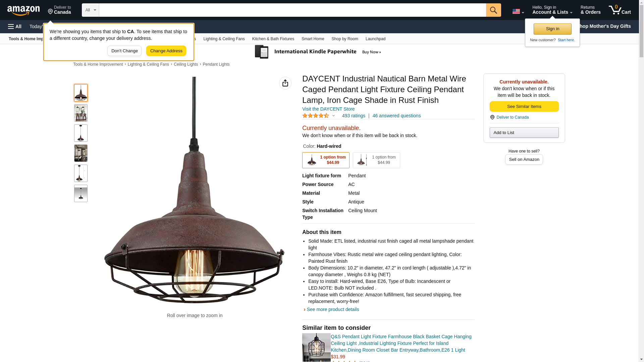Expand the All search category dropdown

(91, 10)
